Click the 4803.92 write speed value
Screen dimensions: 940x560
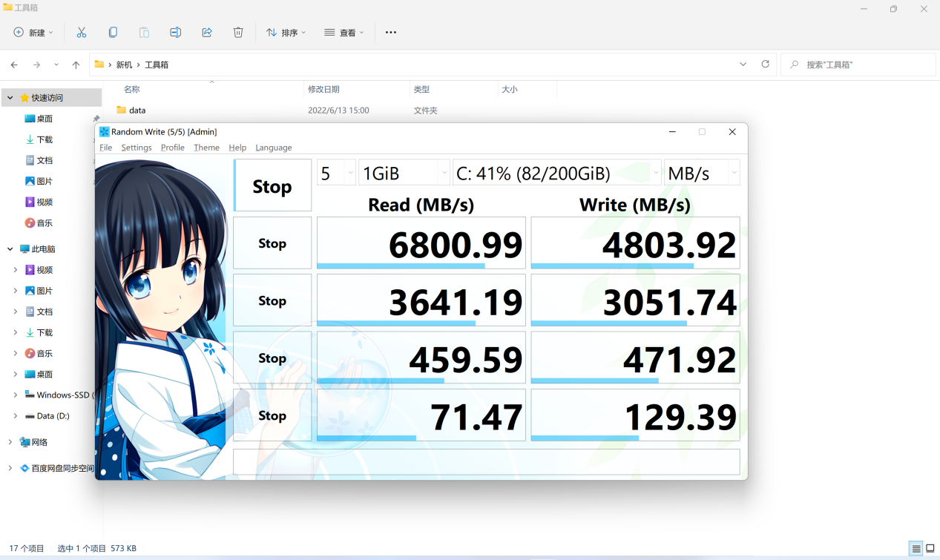coord(636,243)
